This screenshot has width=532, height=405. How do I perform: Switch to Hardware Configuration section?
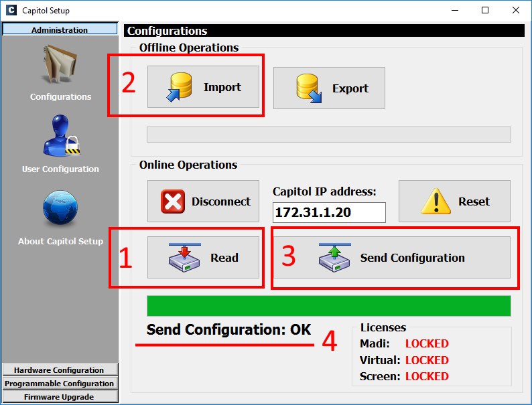60,370
